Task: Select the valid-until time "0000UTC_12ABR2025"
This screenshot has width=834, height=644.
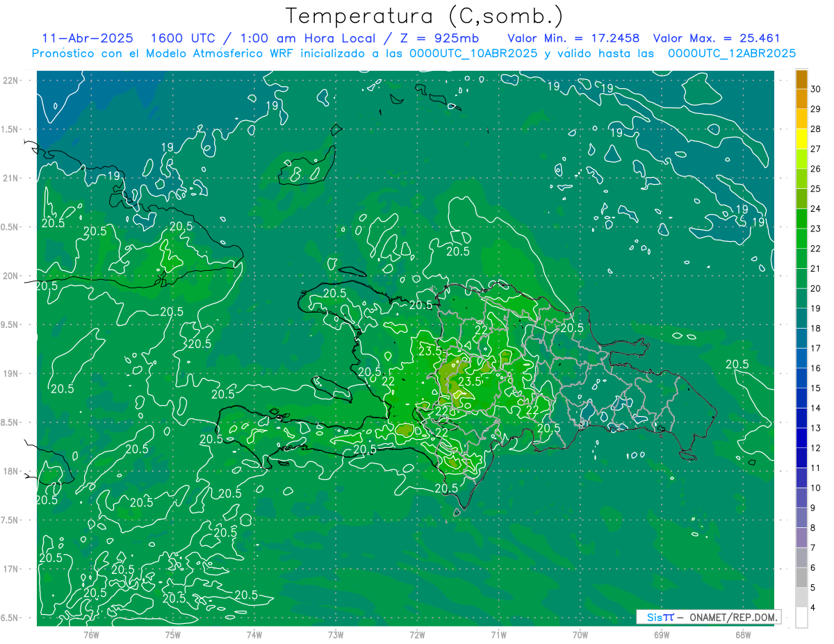Action: click(732, 53)
